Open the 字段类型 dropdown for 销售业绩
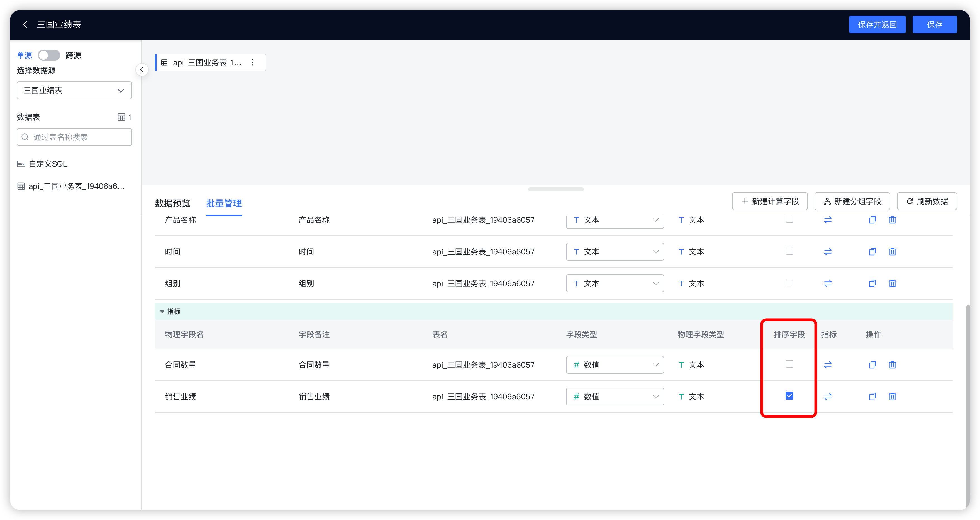Viewport: 980px width, 520px height. tap(615, 397)
